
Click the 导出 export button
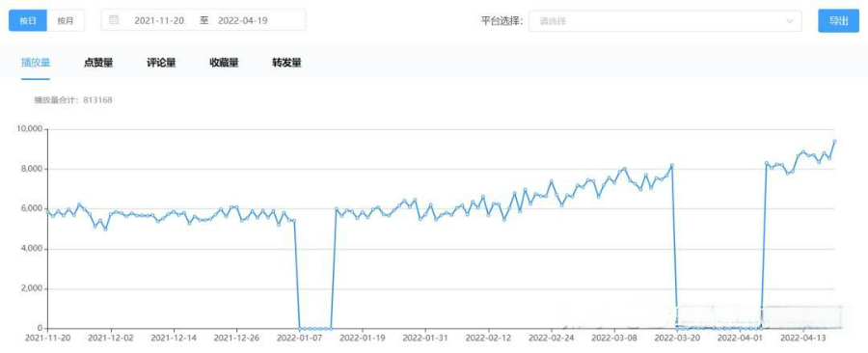pyautogui.click(x=838, y=21)
